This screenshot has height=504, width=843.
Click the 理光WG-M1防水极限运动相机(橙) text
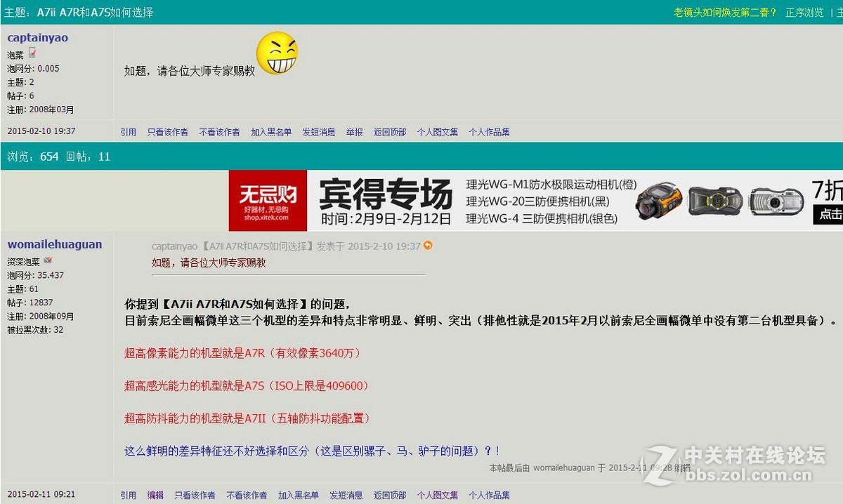pyautogui.click(x=551, y=185)
